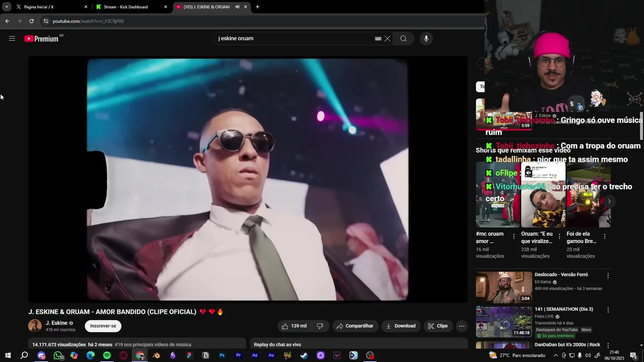644x362 pixels.
Task: Launch Premiere Pro from the taskbar
Action: [x=238, y=355]
